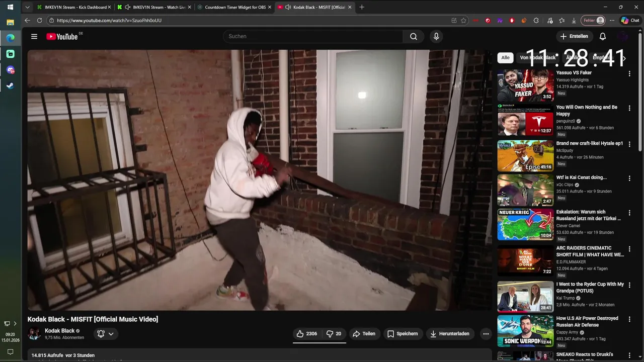Click the Fehler profile button
The height and width of the screenshot is (362, 644).
593,21
